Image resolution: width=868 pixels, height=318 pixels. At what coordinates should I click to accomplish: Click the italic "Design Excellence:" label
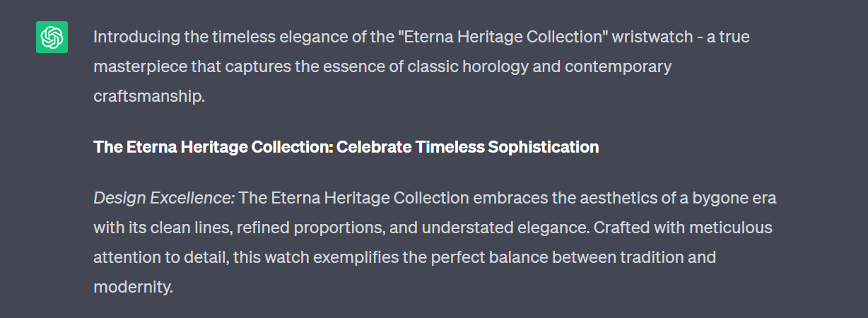pyautogui.click(x=164, y=198)
